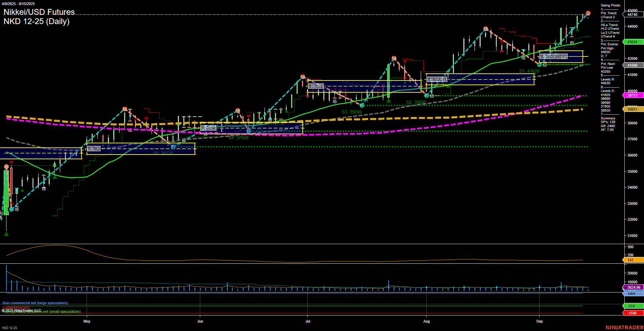Image resolution: width=644 pixels, height=331 pixels.
Task: Toggle the Non-commercial net (large speculators) legend entry
Action: [x=35, y=303]
